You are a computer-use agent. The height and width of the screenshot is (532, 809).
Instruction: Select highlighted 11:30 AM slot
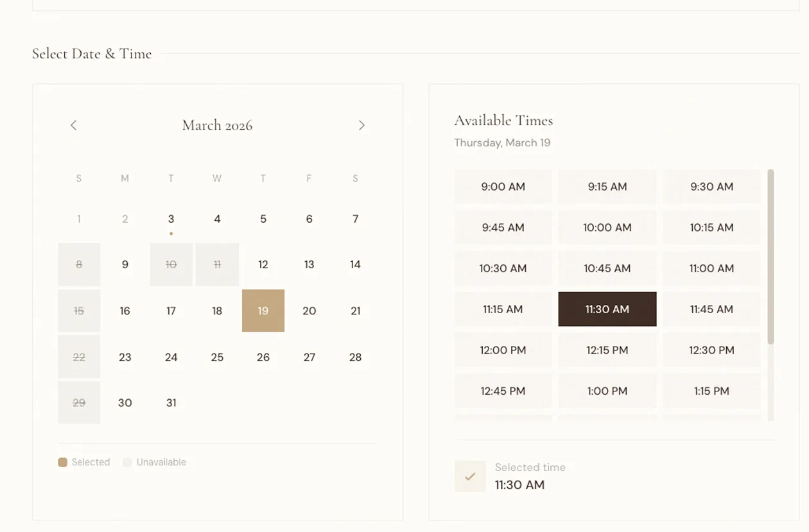click(x=607, y=309)
